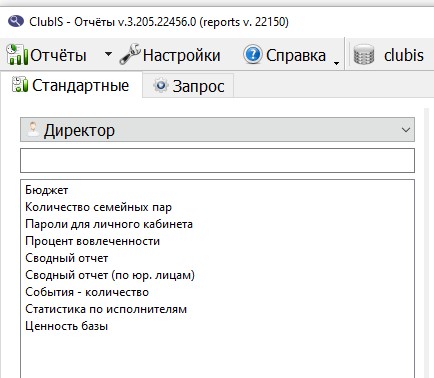This screenshot has width=434, height=378.
Task: Expand the arrow next to Отчёты
Action: tap(108, 54)
